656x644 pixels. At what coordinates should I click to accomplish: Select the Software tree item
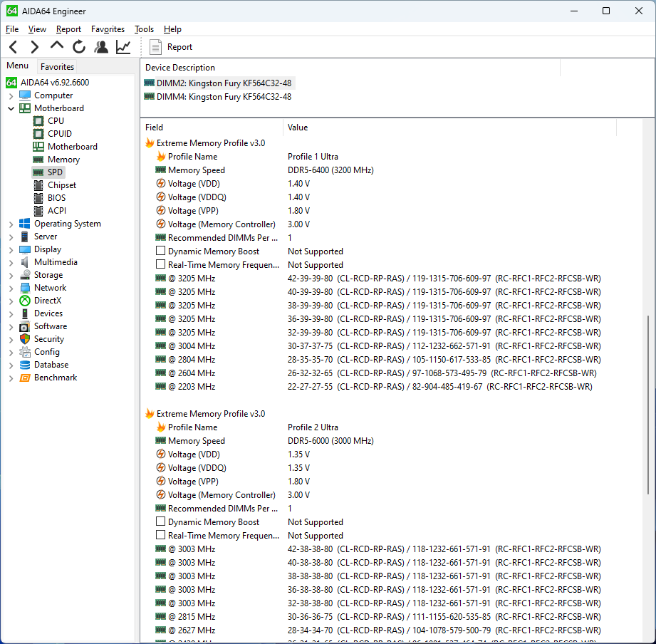click(50, 326)
